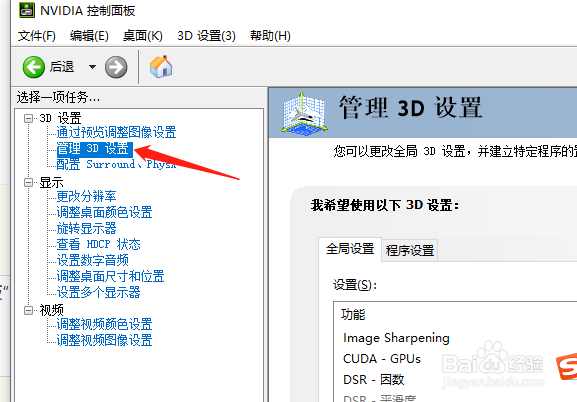Open 旋转显示器 task
Screen dimensions: 577x402
pos(86,228)
